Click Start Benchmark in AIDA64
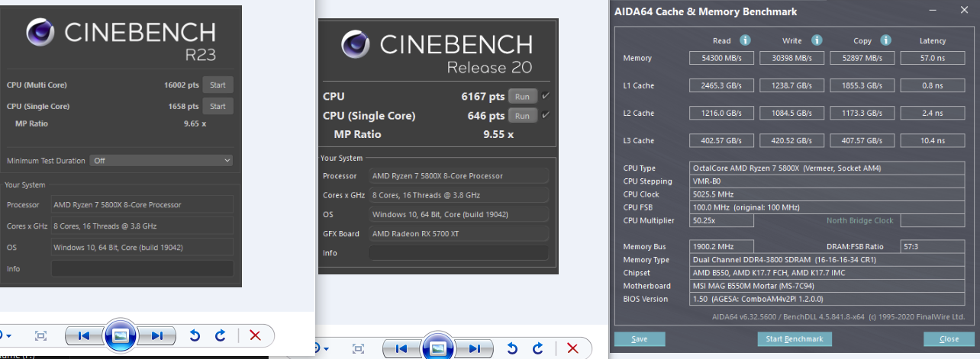Image resolution: width=980 pixels, height=359 pixels. click(x=795, y=339)
